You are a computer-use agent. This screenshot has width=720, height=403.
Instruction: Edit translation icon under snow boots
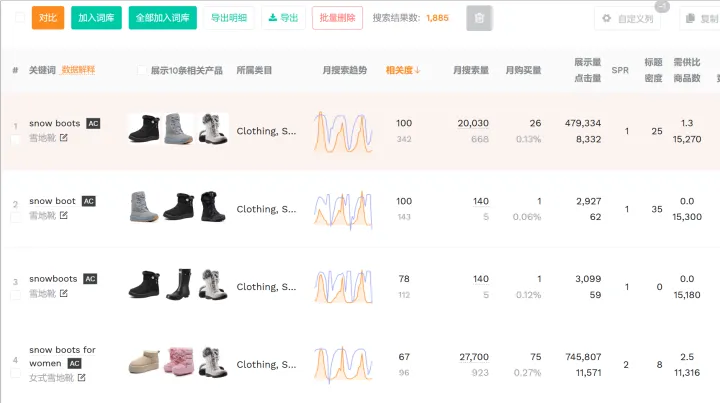(x=64, y=138)
